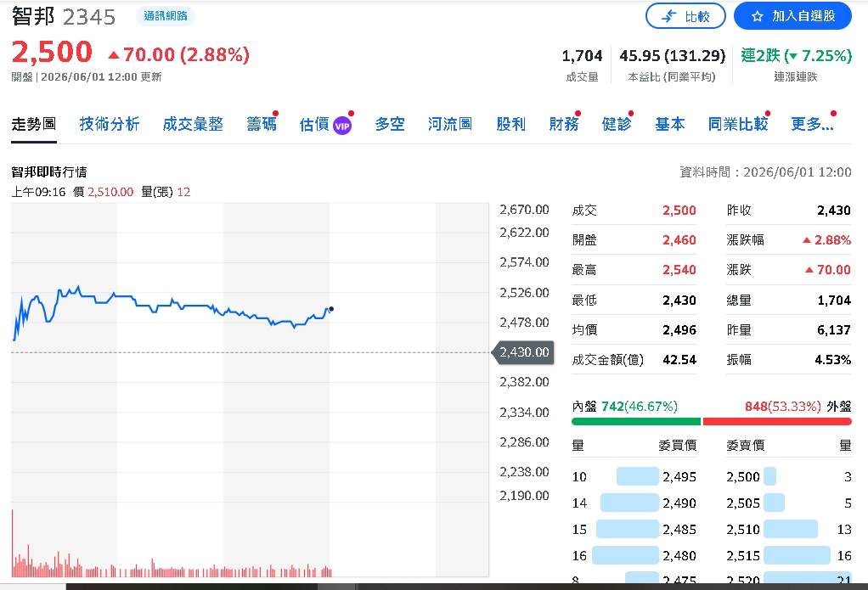Click the purple VIP badge icon

coord(342,126)
